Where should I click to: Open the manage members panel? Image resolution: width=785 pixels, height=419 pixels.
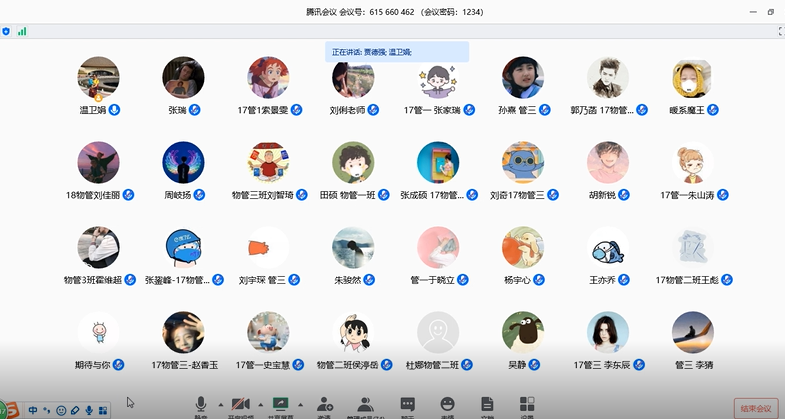tap(365, 404)
